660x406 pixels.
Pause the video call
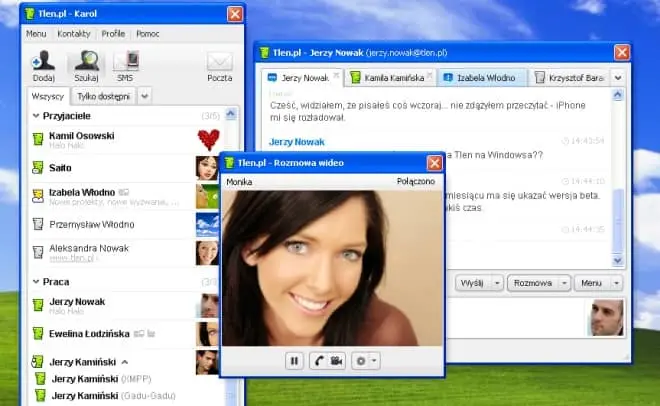[295, 360]
